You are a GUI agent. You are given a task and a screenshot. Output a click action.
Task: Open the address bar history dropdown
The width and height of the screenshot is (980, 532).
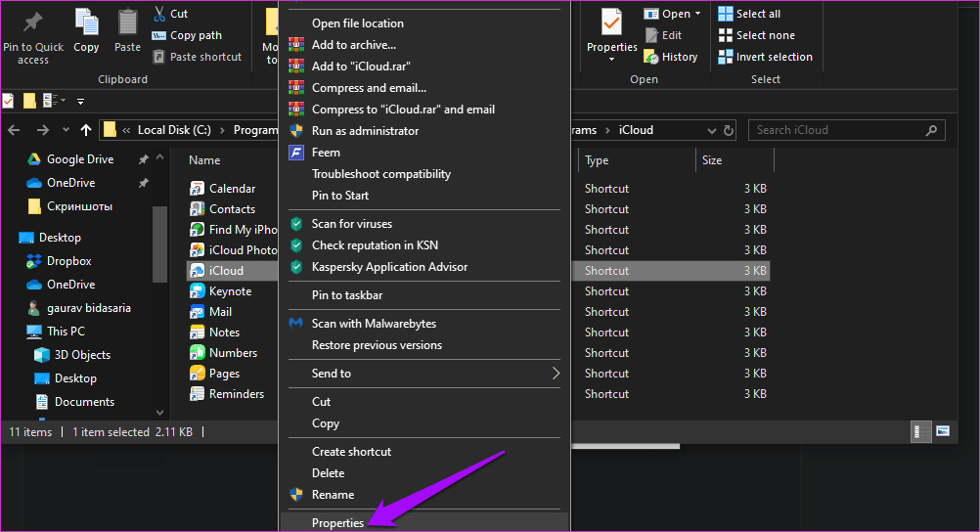[711, 131]
